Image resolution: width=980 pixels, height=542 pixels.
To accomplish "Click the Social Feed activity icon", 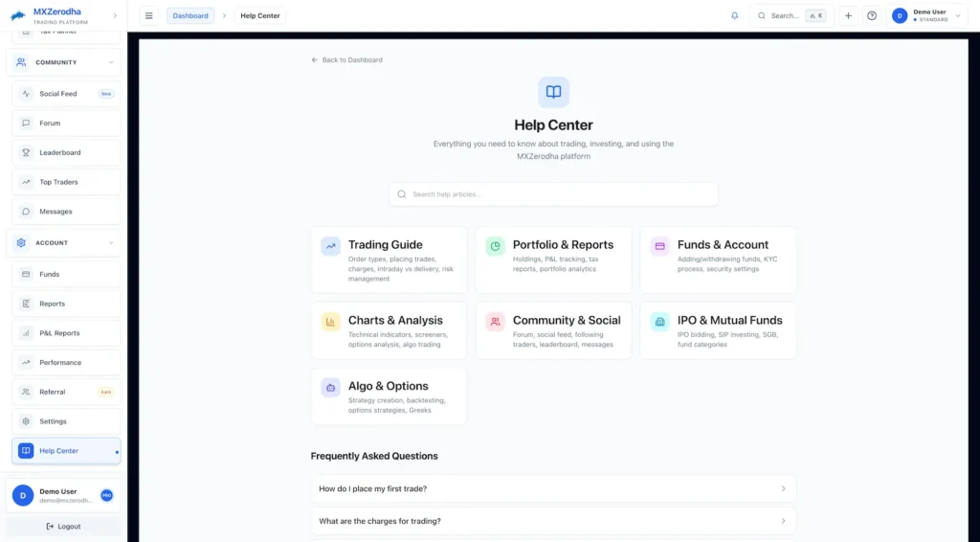I will (26, 94).
